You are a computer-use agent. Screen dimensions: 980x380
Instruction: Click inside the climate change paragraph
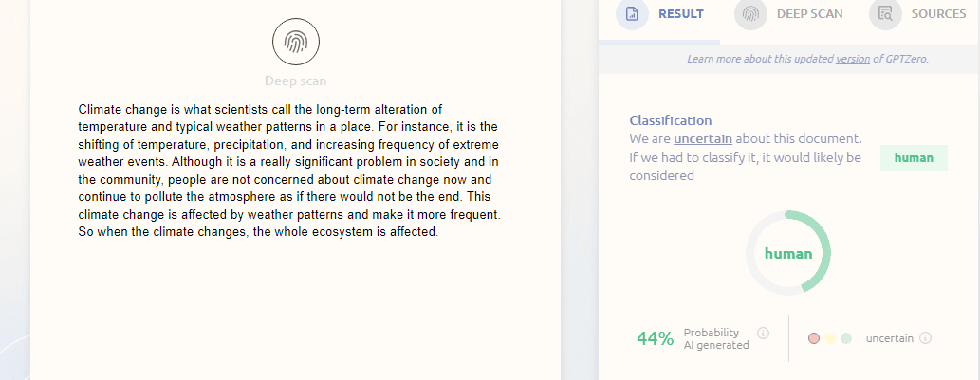(x=288, y=171)
